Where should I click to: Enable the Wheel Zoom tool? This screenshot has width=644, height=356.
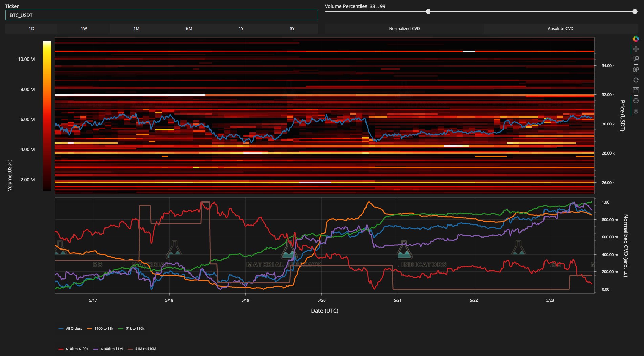click(x=636, y=70)
